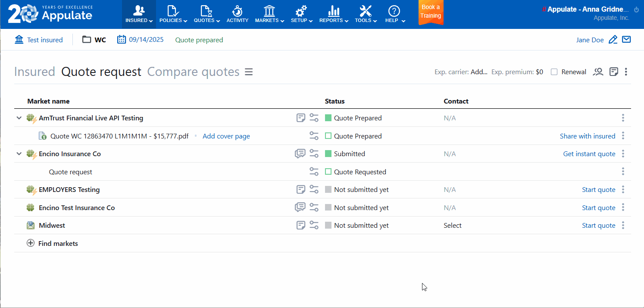
Task: Open Quote WC 12863470 L1M1M1M pdf
Action: pos(119,136)
